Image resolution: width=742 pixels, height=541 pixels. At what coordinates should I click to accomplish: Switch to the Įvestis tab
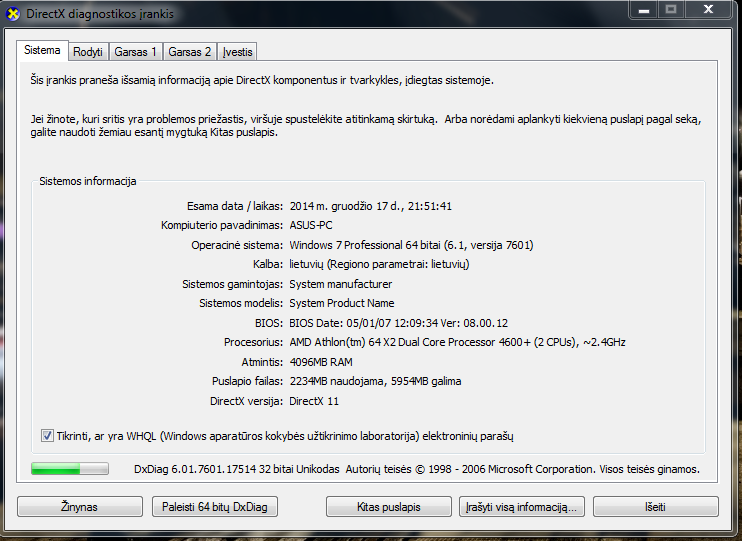[x=238, y=52]
